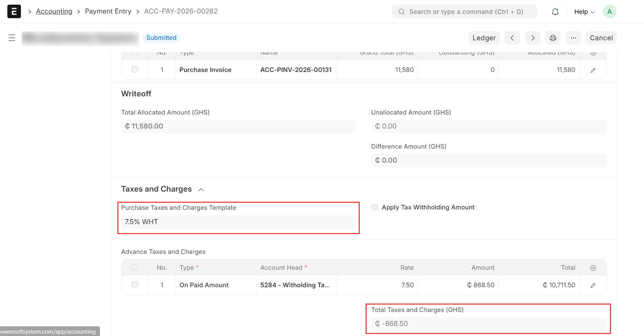The height and width of the screenshot is (336, 644).
Task: Open the three-dots more options menu
Action: (x=573, y=38)
